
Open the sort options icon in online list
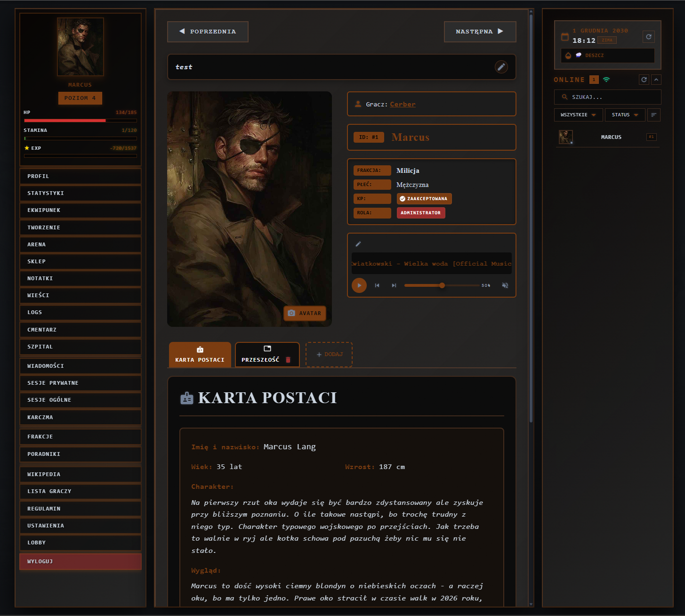coord(654,115)
